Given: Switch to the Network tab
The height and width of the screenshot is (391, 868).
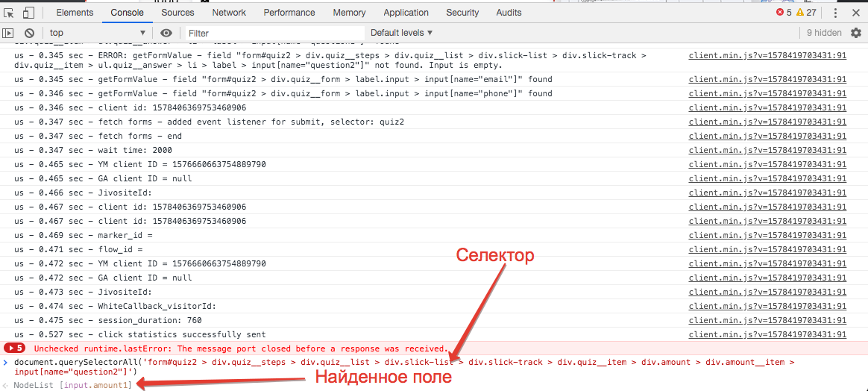Looking at the screenshot, I should [x=229, y=13].
